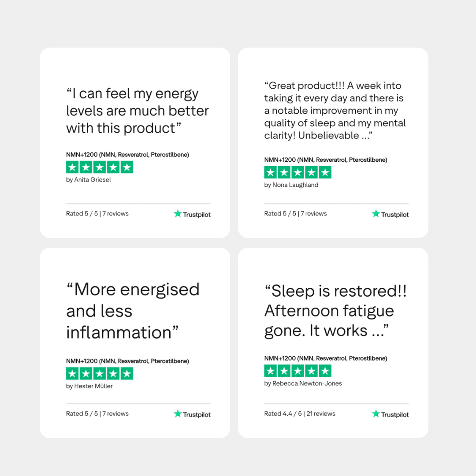Click Trustpilot logo in Rebecca Newton-Jones card
The width and height of the screenshot is (476, 476).
point(390,414)
